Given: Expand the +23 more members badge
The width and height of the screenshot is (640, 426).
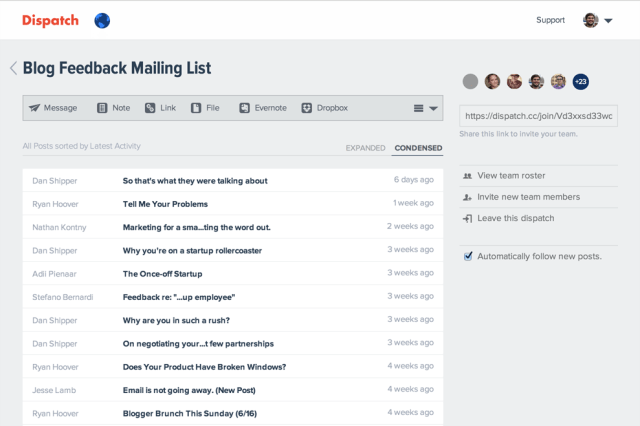Looking at the screenshot, I should coord(581,81).
